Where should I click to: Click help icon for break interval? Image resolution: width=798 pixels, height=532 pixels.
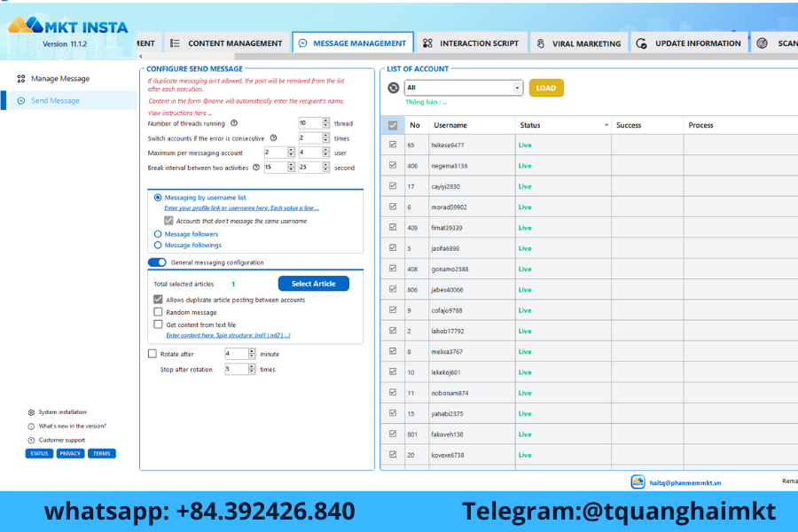[x=256, y=167]
